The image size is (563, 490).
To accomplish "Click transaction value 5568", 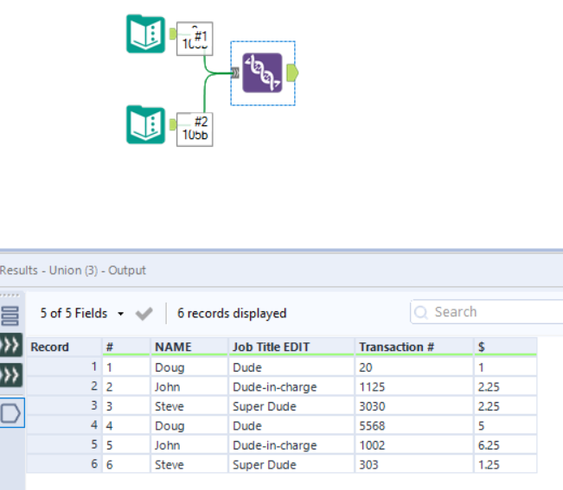I will (414, 425).
